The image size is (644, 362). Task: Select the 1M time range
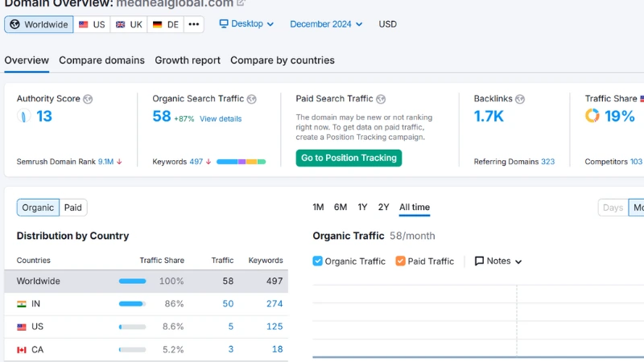(318, 208)
